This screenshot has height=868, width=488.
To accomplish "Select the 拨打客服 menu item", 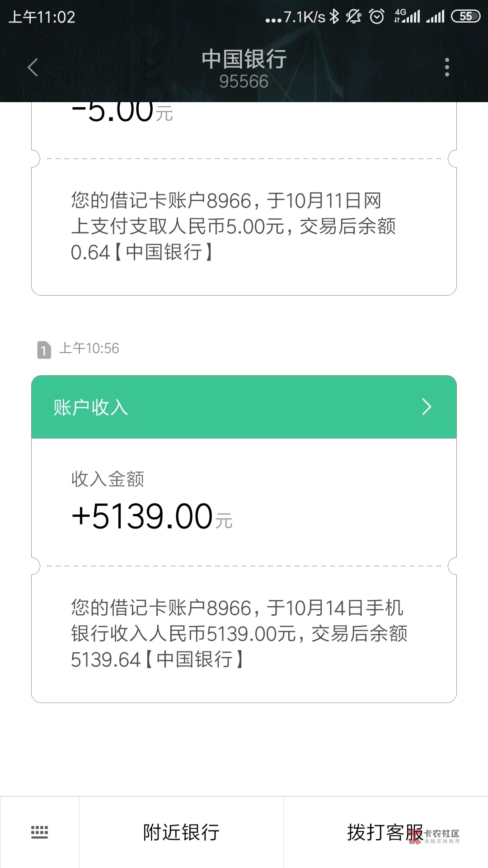I will pos(384,832).
